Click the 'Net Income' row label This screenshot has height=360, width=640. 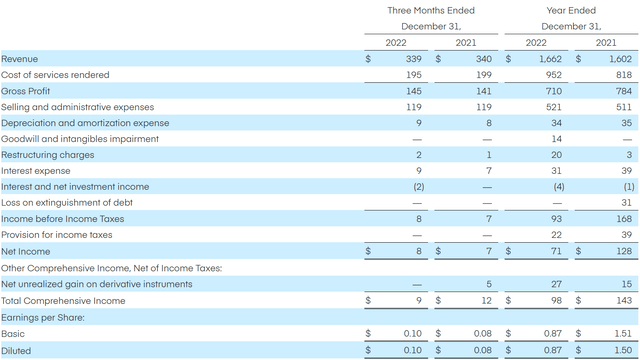pos(26,251)
